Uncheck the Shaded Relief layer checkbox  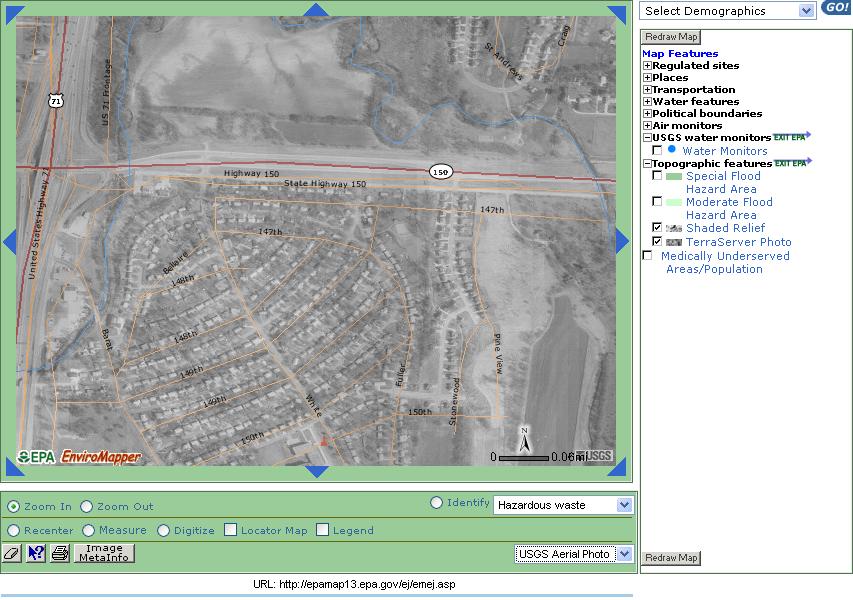click(657, 228)
